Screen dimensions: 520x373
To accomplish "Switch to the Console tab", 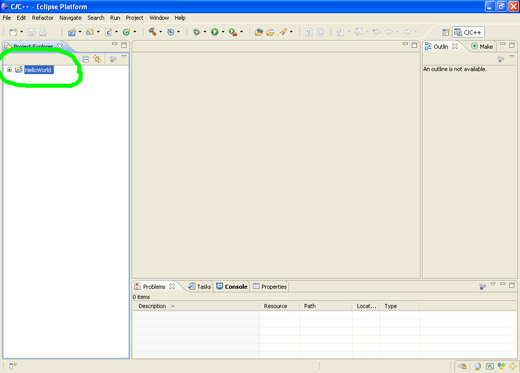I will coord(232,286).
